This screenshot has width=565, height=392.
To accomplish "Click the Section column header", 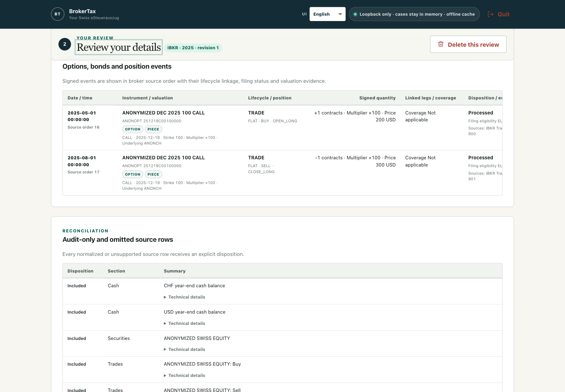I will (x=116, y=271).
